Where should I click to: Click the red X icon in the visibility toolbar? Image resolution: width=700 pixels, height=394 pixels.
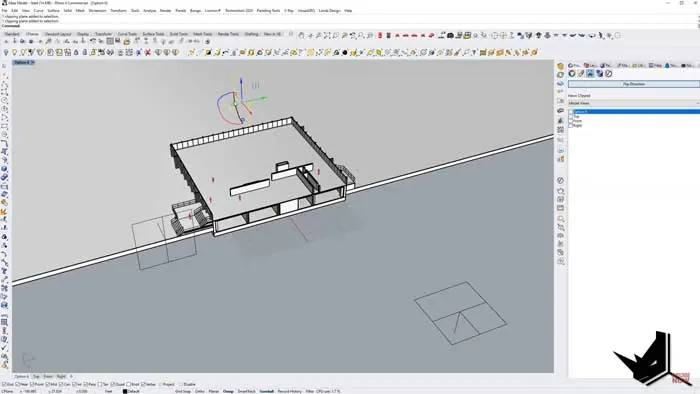[148, 52]
